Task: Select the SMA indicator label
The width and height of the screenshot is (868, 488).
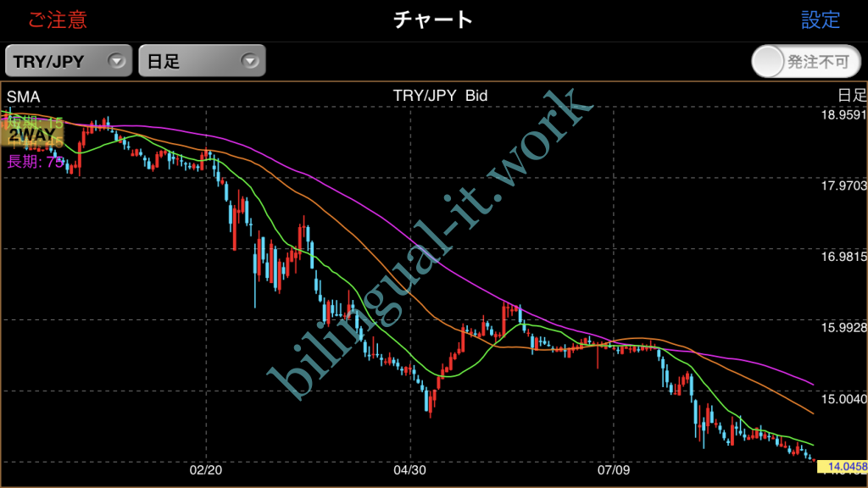Action: coord(23,96)
